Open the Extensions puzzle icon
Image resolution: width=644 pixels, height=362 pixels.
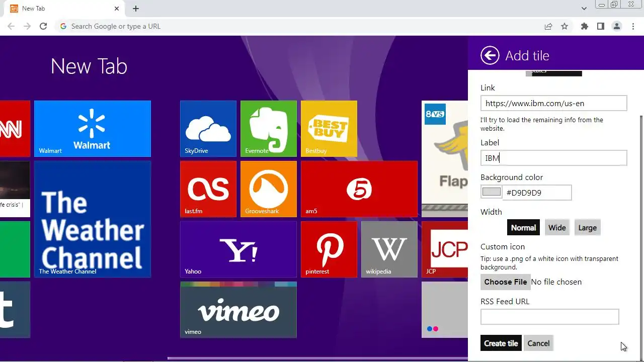click(584, 26)
